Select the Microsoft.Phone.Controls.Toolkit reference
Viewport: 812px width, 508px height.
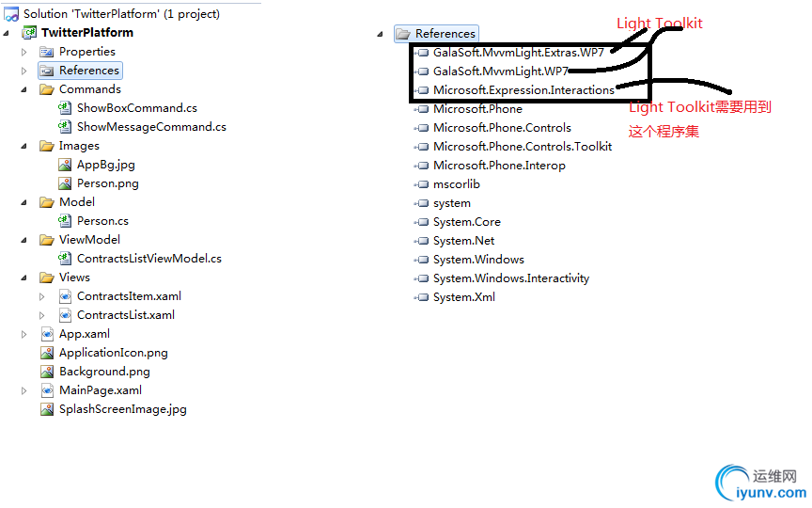click(x=523, y=147)
